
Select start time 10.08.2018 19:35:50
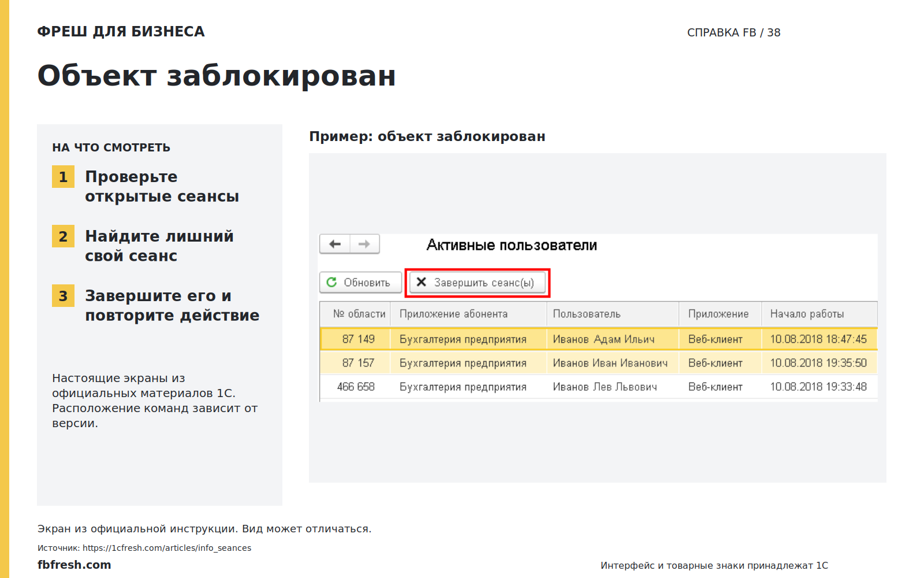[818, 363]
